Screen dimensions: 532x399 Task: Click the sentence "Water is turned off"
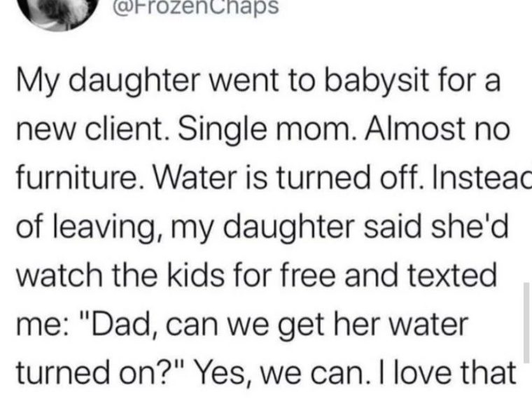[x=286, y=178]
